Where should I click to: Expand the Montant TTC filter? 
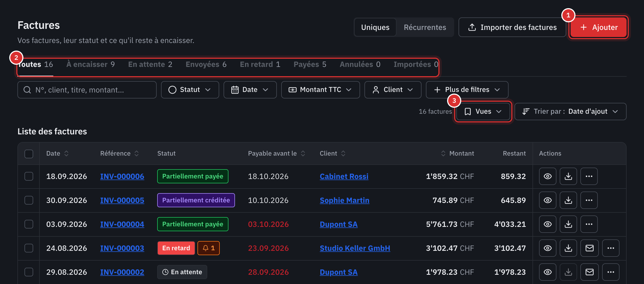320,90
